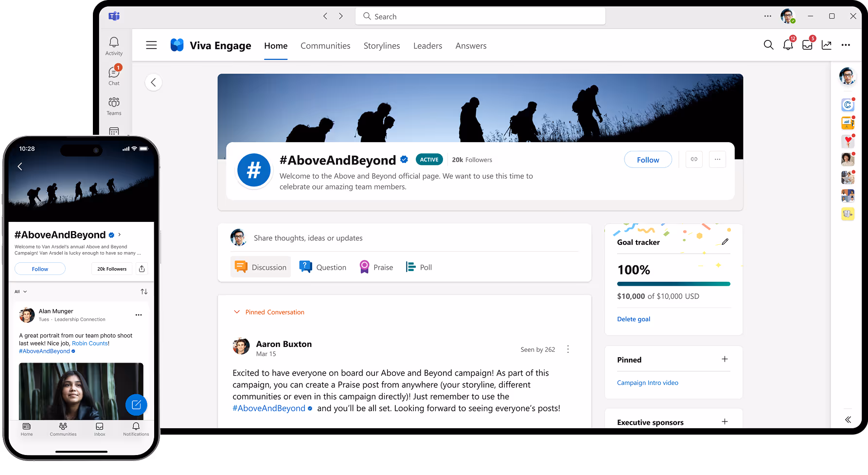Open the user avatar at top of right rail

848,76
